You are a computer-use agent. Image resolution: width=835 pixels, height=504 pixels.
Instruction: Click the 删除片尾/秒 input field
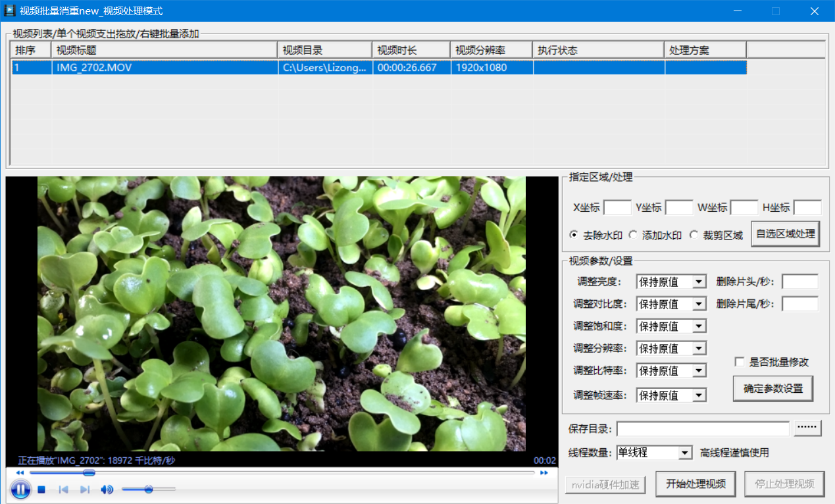tap(800, 304)
